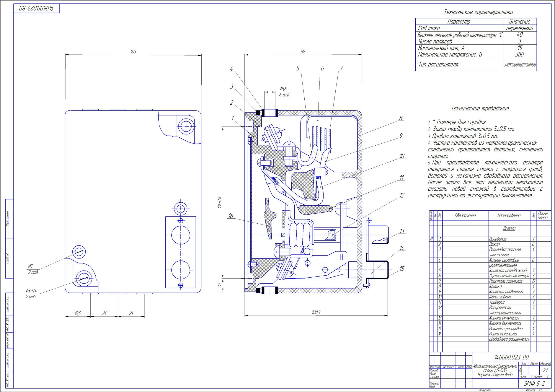Click the 'Рейка механизма' entry
This screenshot has height=392, width=555.
tap(503, 334)
